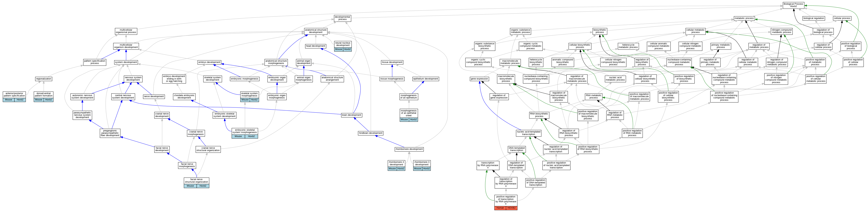Click the 'morphogenesis of an epithelium' node
868x212 pixels.
[x=409, y=97]
